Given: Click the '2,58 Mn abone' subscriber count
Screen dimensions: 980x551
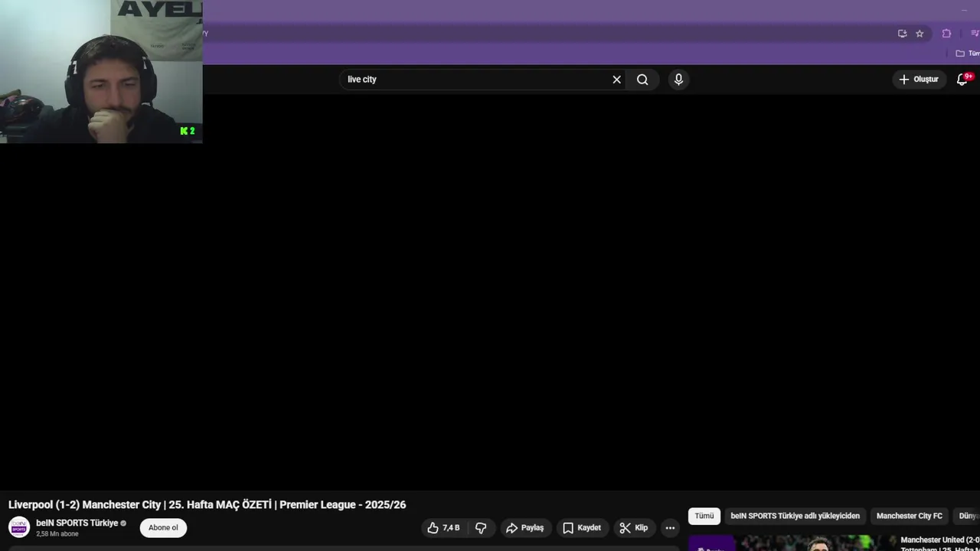Looking at the screenshot, I should [57, 534].
